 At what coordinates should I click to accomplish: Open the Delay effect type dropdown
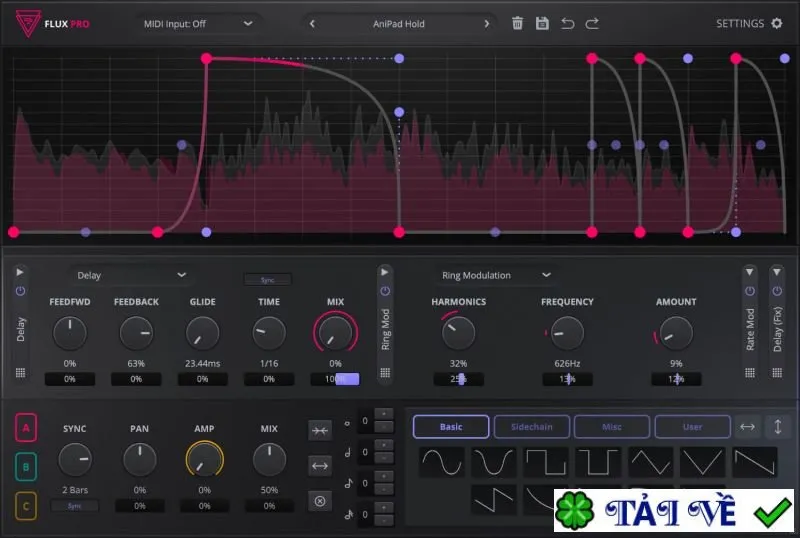coord(131,275)
